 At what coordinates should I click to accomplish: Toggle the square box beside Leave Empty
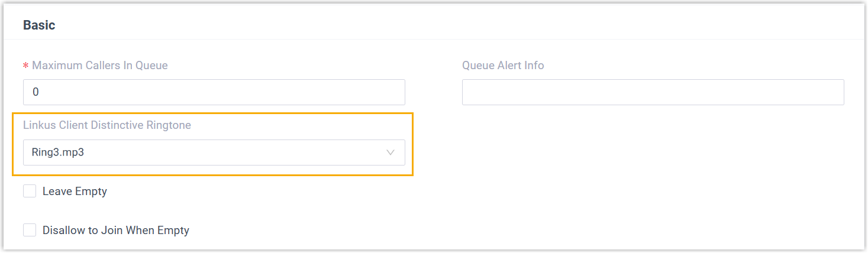(30, 191)
